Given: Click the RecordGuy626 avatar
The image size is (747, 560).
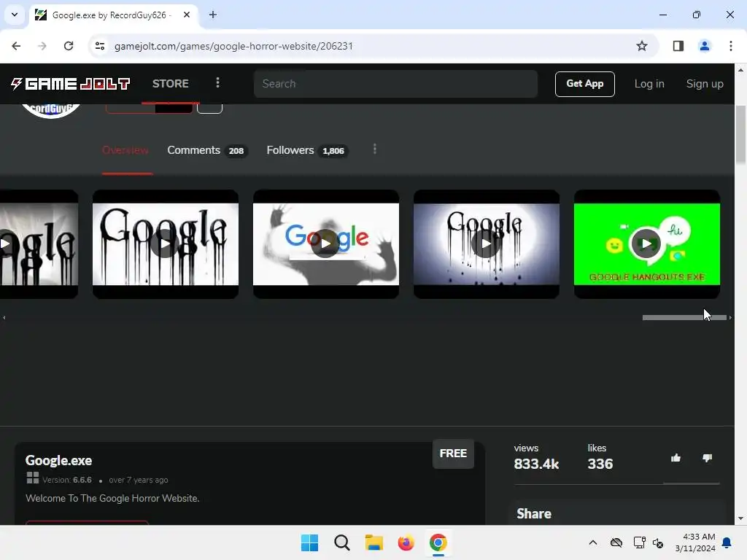Looking at the screenshot, I should click(x=50, y=111).
